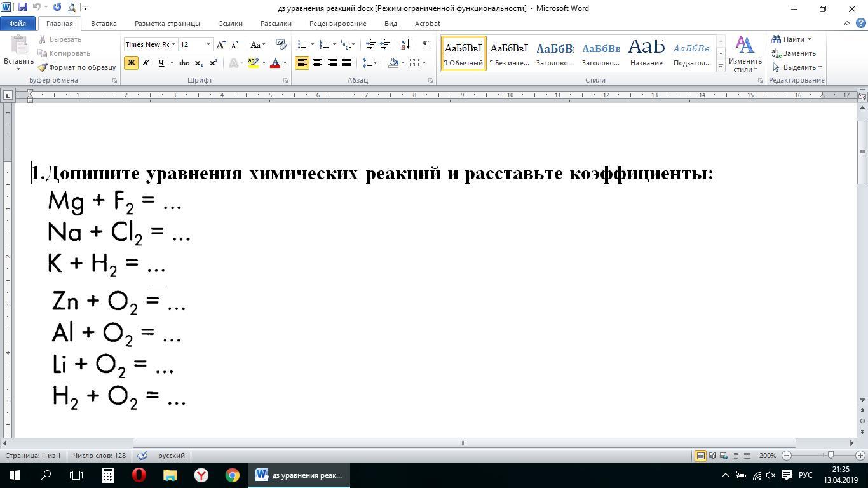This screenshot has height=488, width=868.
Task: Center align the paragraph text
Action: coord(316,63)
